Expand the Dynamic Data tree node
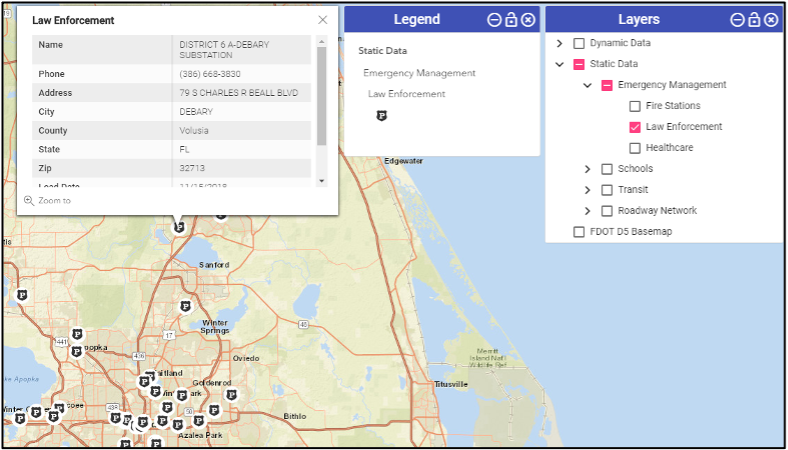 (x=559, y=44)
